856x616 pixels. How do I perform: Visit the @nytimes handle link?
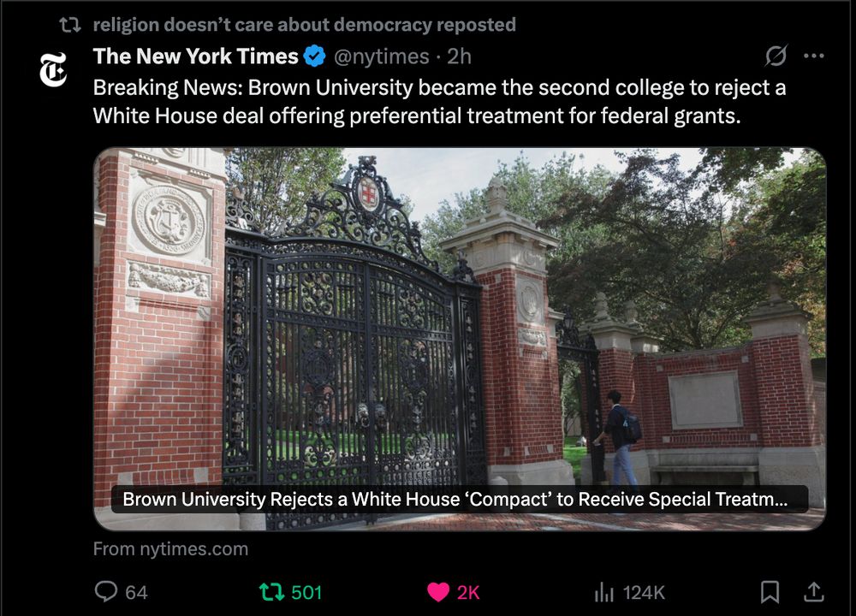(x=381, y=56)
